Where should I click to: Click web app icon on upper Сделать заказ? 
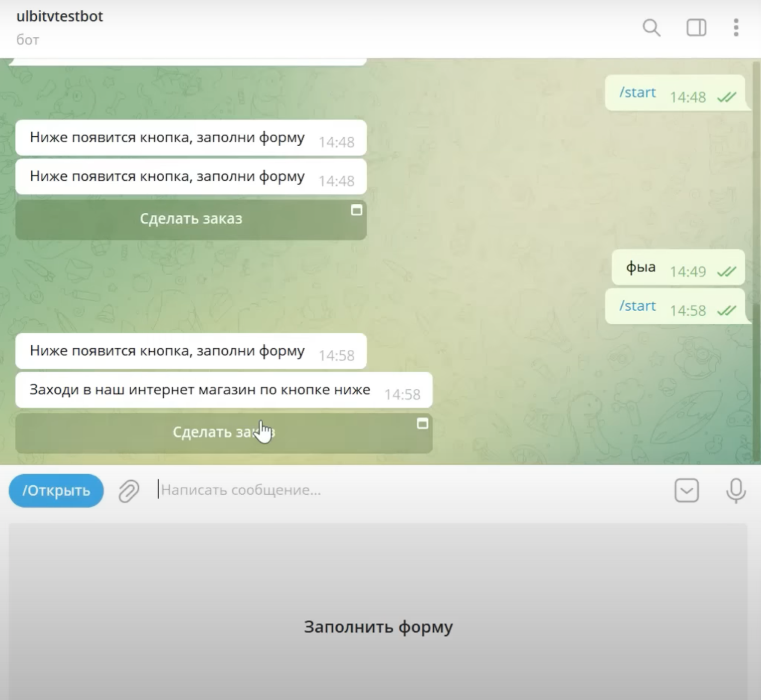(x=357, y=210)
